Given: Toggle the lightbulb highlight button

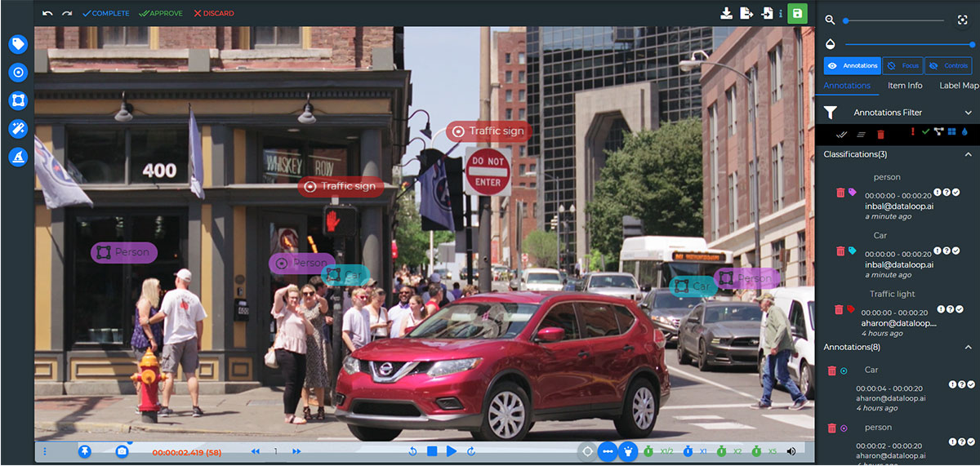Looking at the screenshot, I should tap(627, 450).
